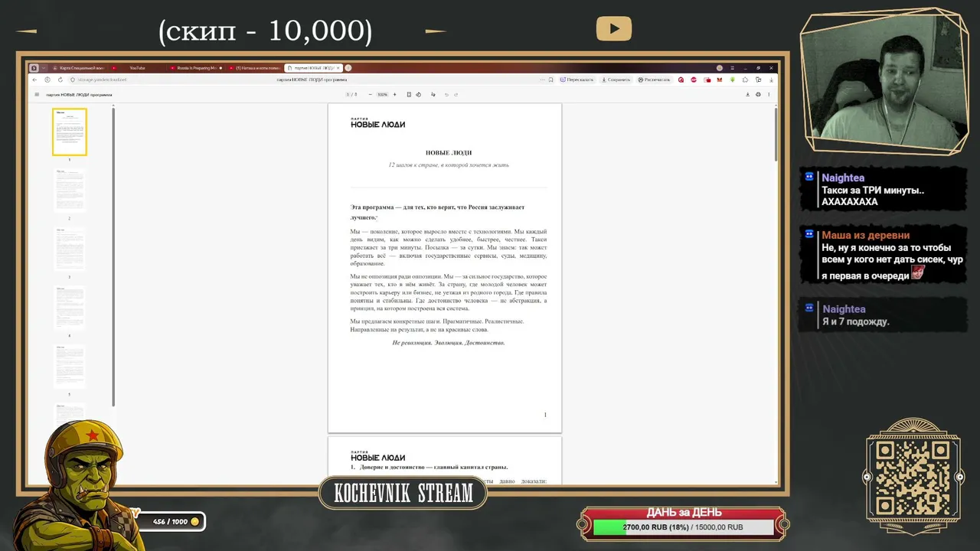
Task: Rotate the PDF page
Action: click(418, 95)
